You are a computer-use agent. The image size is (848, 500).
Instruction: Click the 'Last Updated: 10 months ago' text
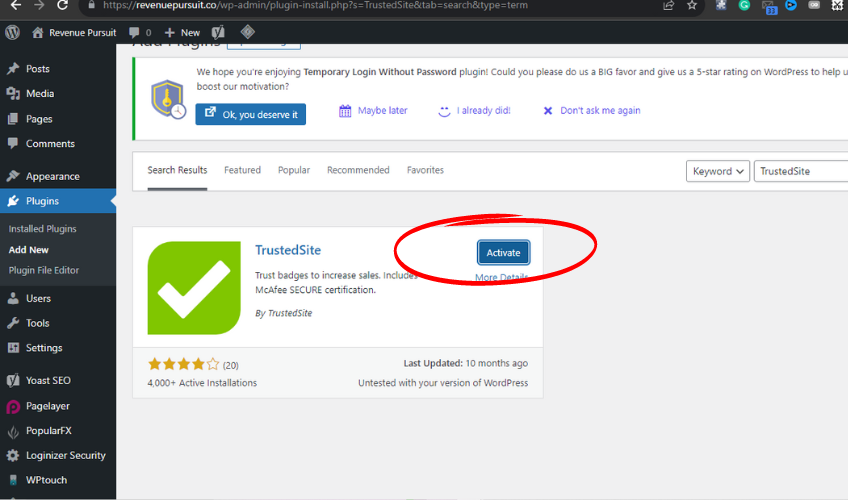tap(466, 363)
